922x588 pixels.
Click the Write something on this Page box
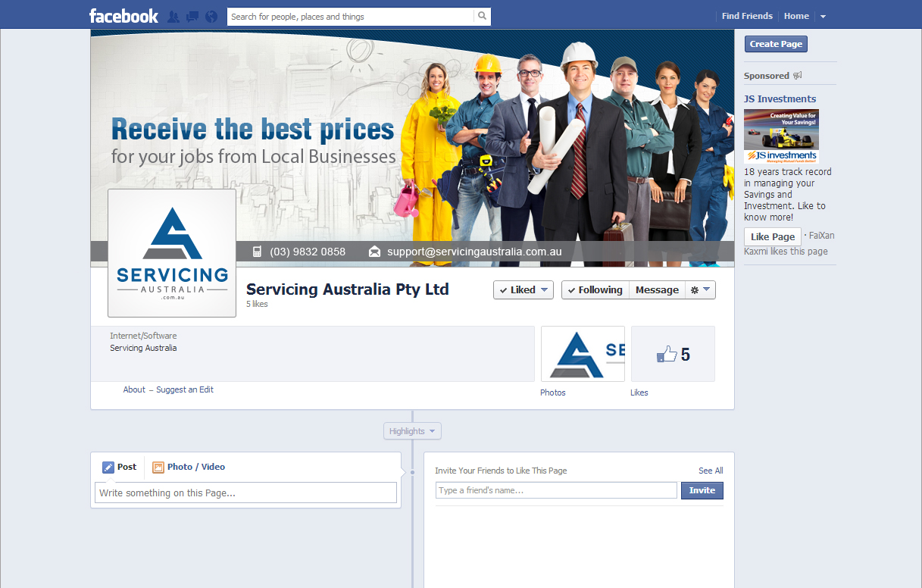(246, 493)
